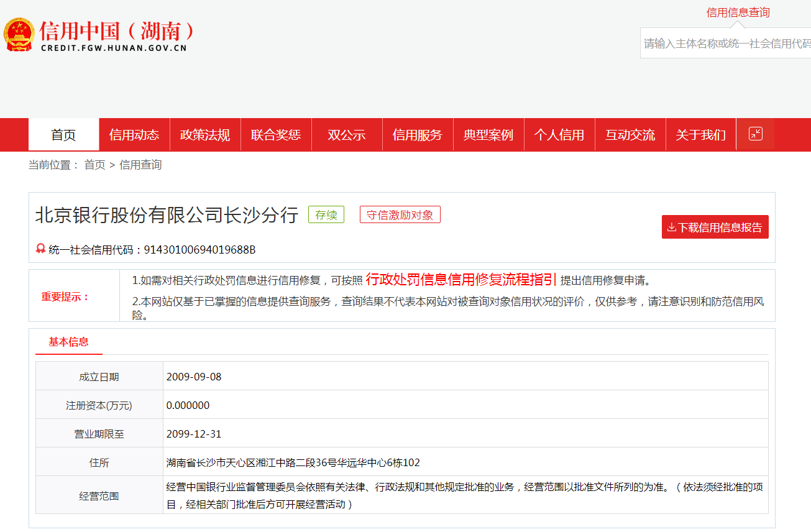Click the 经营范围 label cell
This screenshot has width=811, height=532.
click(99, 495)
